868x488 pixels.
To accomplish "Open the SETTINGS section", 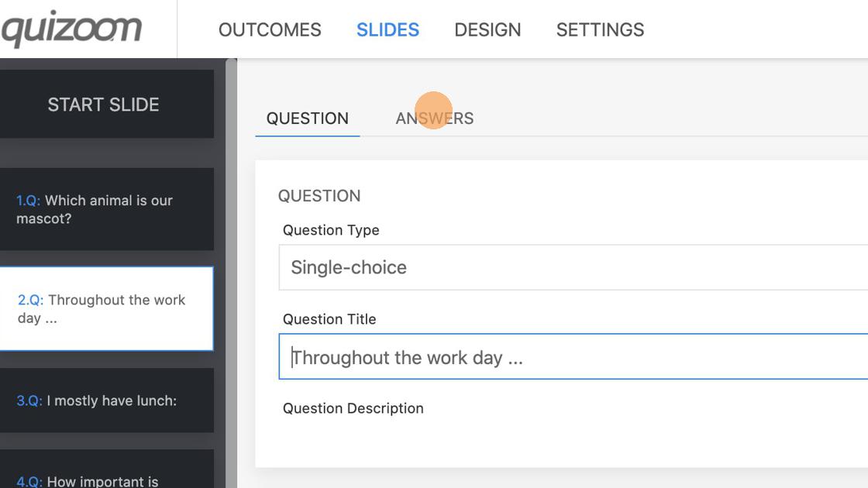I will (600, 30).
